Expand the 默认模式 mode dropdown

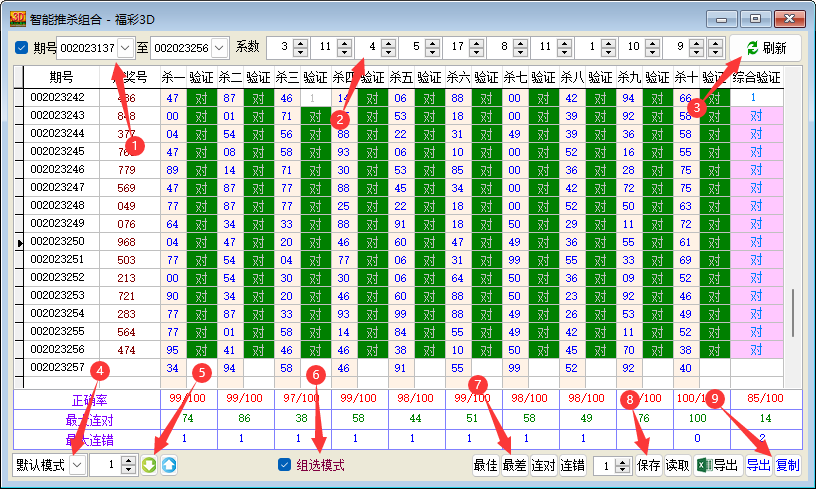tap(77, 465)
